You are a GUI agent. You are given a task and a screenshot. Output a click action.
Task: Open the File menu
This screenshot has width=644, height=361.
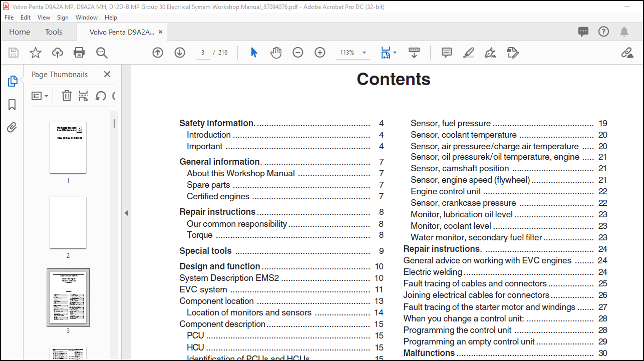point(9,17)
